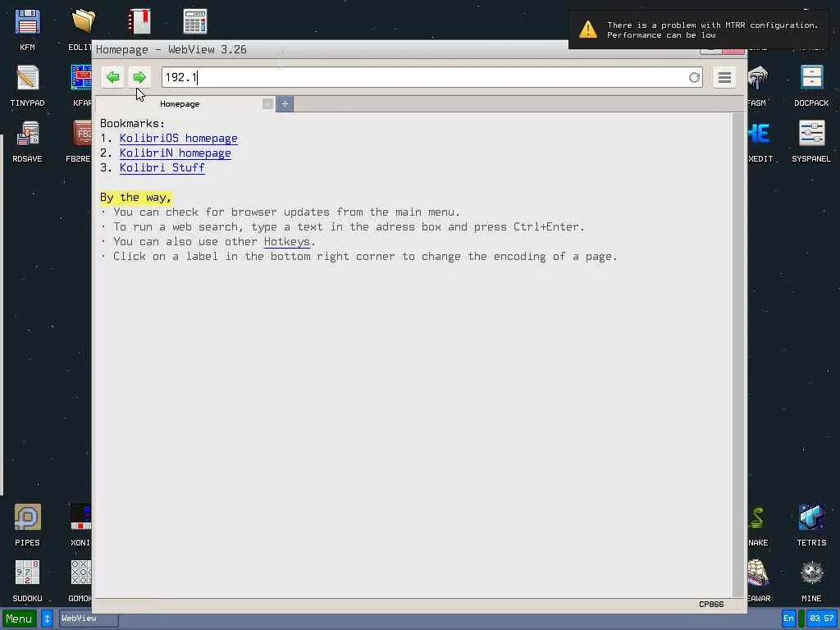
Task: Open the KolibriOS homepage bookmark
Action: 178,138
